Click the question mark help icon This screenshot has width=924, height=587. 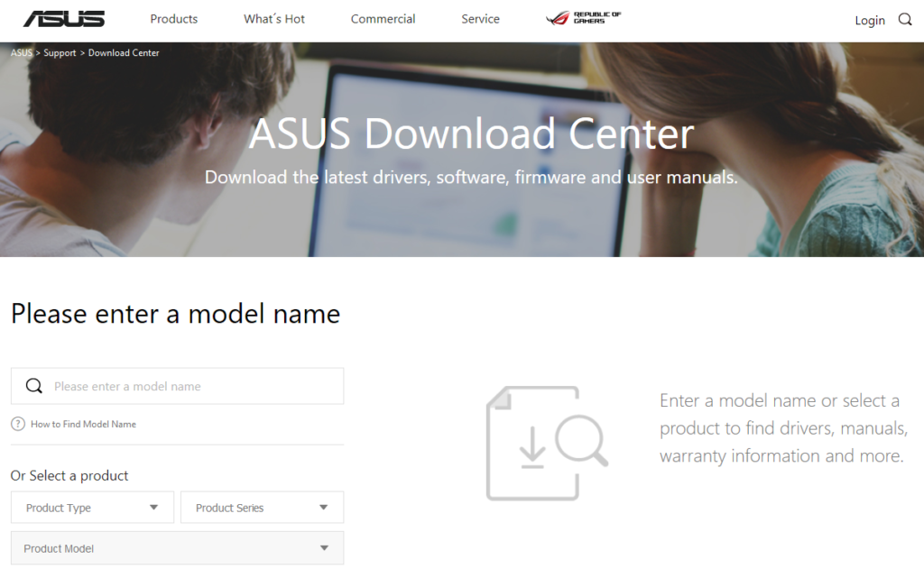point(18,424)
